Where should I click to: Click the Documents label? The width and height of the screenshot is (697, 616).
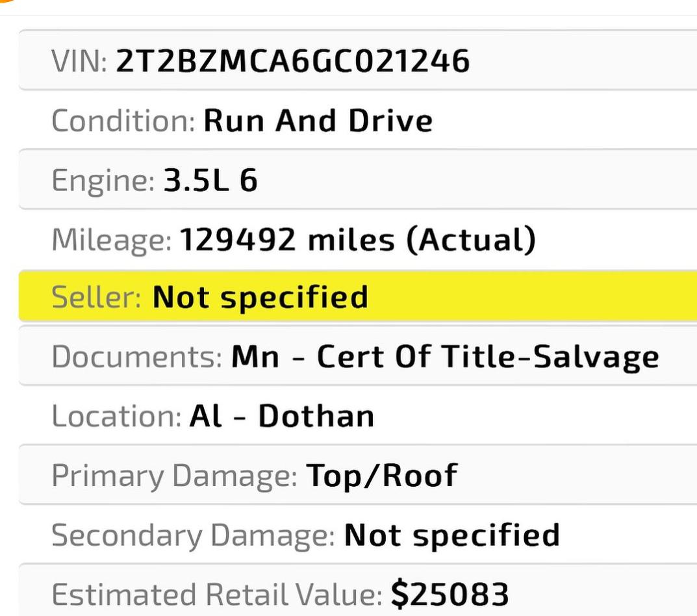pyautogui.click(x=136, y=357)
